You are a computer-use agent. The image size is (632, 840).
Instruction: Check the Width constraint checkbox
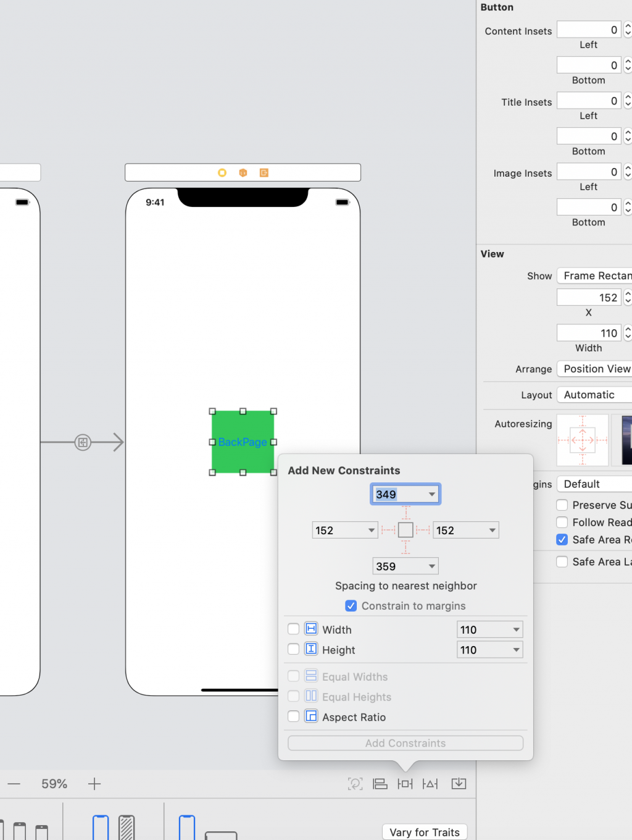tap(294, 629)
